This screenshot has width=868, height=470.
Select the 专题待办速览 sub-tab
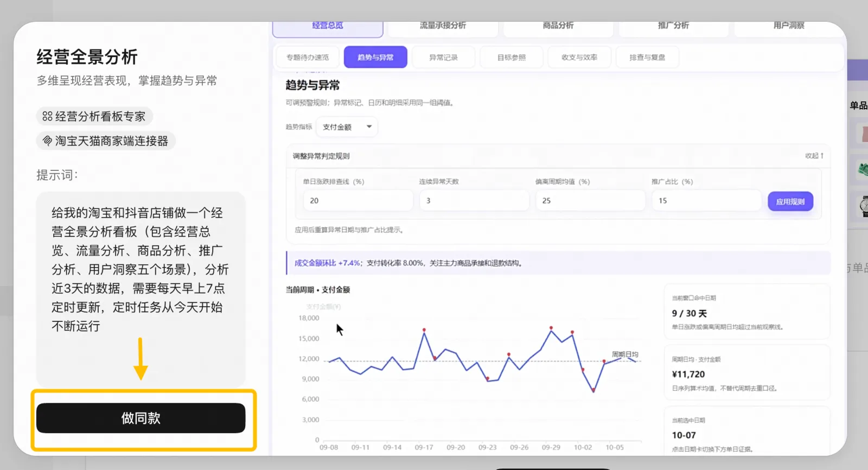coord(308,57)
